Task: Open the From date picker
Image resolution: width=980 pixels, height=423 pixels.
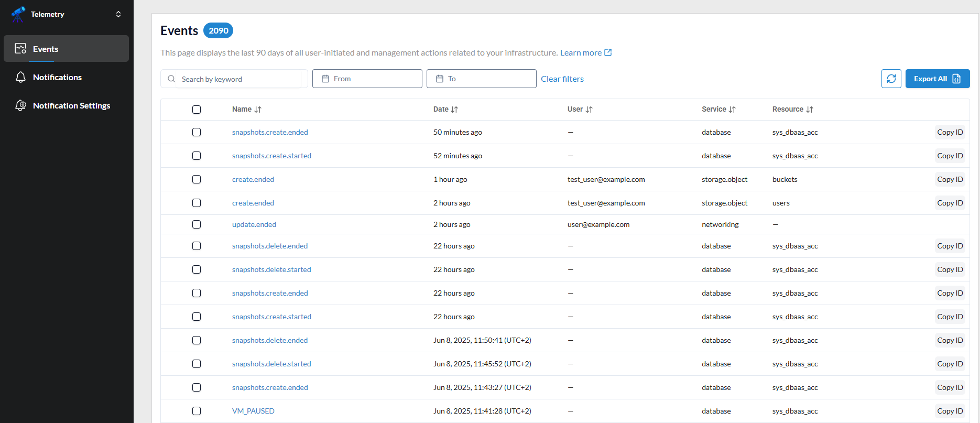Action: coord(367,79)
